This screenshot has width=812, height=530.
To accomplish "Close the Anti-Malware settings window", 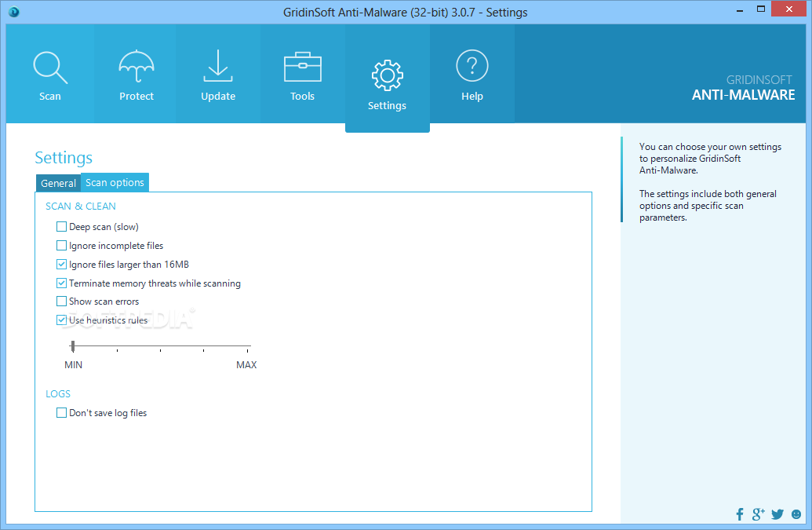I will click(x=789, y=9).
